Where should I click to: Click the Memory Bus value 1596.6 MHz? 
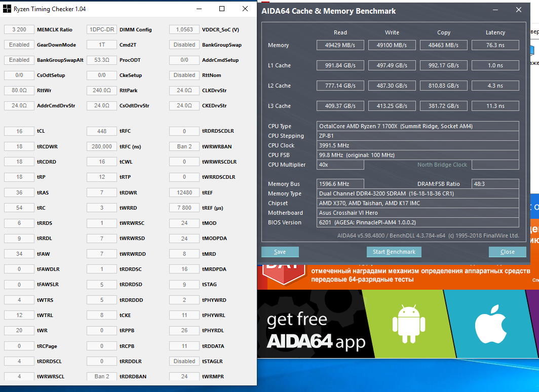[340, 184]
